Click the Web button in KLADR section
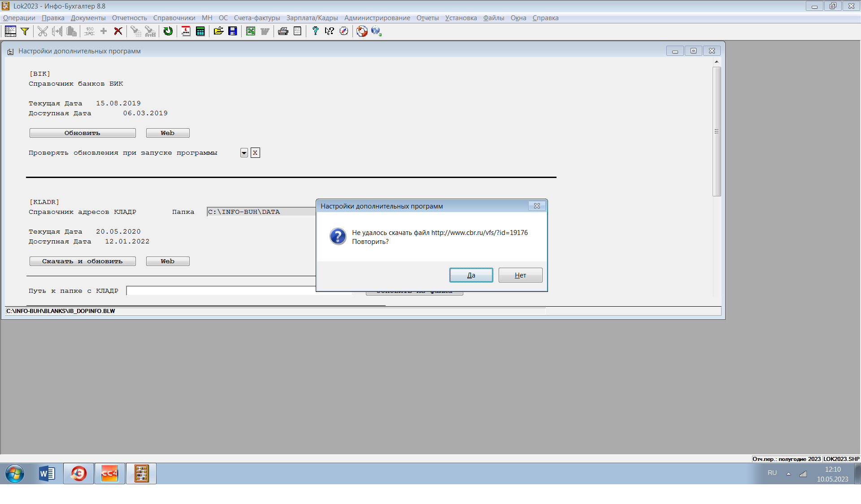 click(x=168, y=261)
